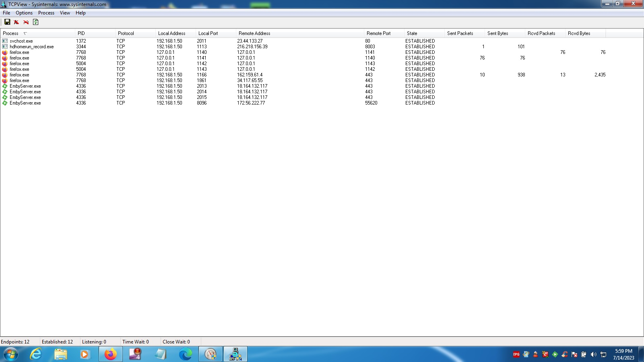Open the View menu
This screenshot has height=362, width=644.
click(65, 13)
